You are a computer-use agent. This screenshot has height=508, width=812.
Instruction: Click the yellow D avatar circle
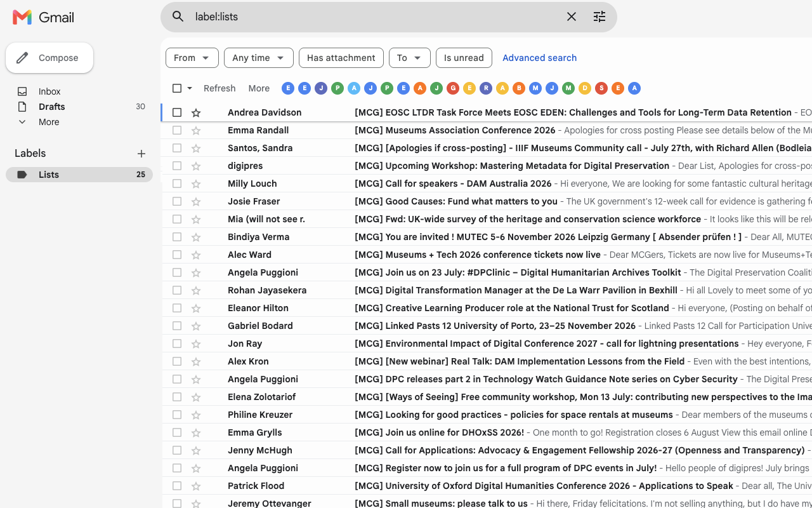[x=585, y=88]
